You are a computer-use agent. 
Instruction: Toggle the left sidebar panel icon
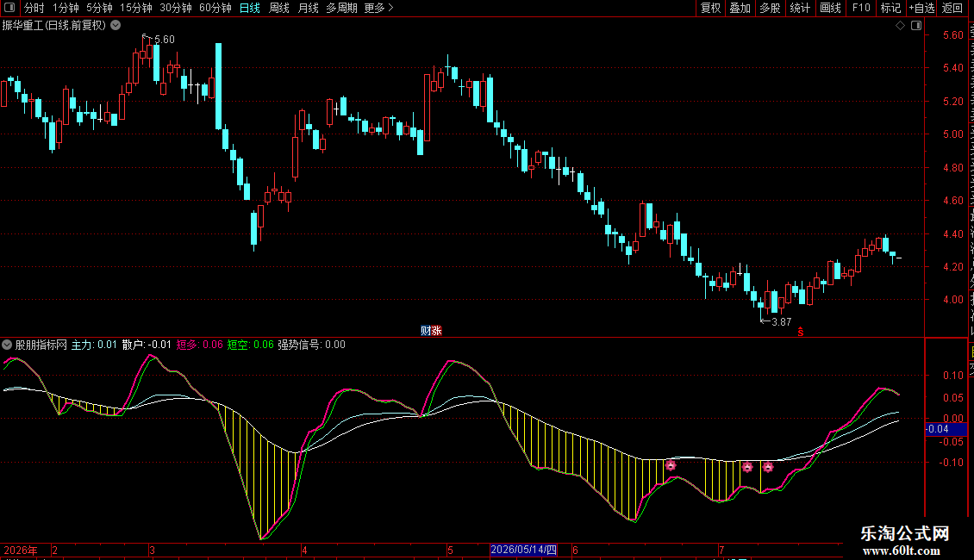[9, 8]
